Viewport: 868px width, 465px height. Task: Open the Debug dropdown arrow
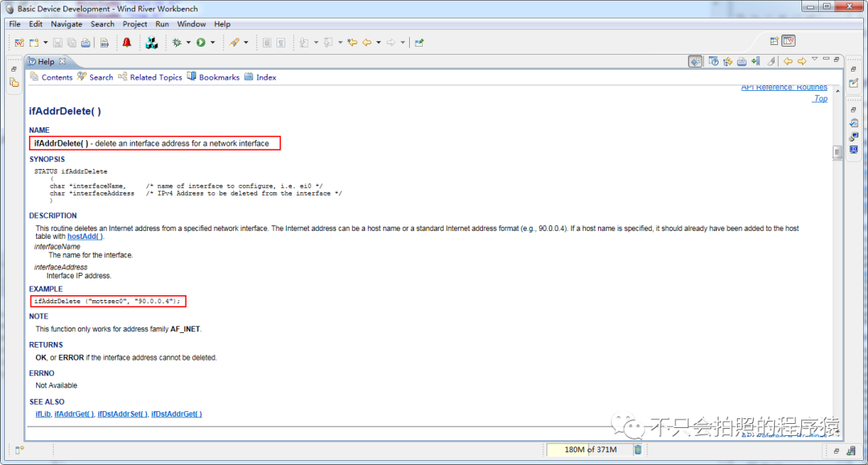(x=188, y=43)
